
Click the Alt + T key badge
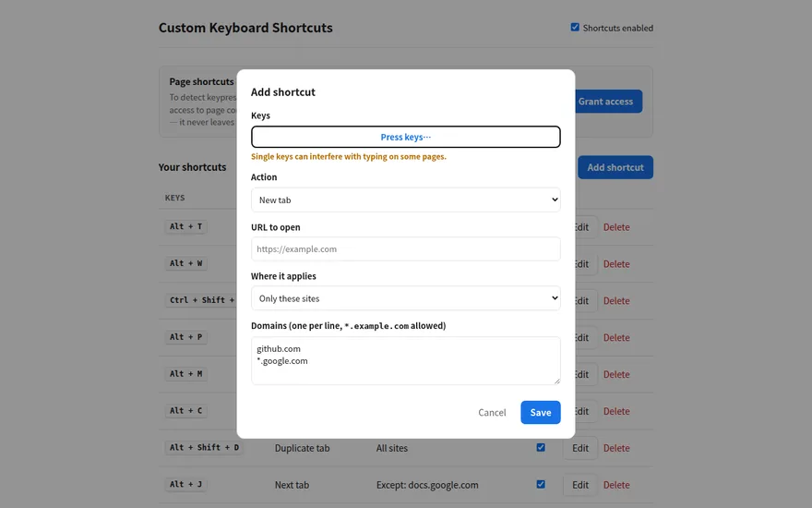click(185, 226)
